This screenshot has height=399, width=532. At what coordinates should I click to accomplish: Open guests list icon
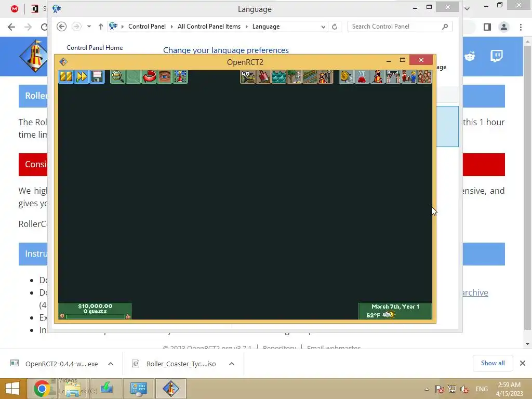424,77
